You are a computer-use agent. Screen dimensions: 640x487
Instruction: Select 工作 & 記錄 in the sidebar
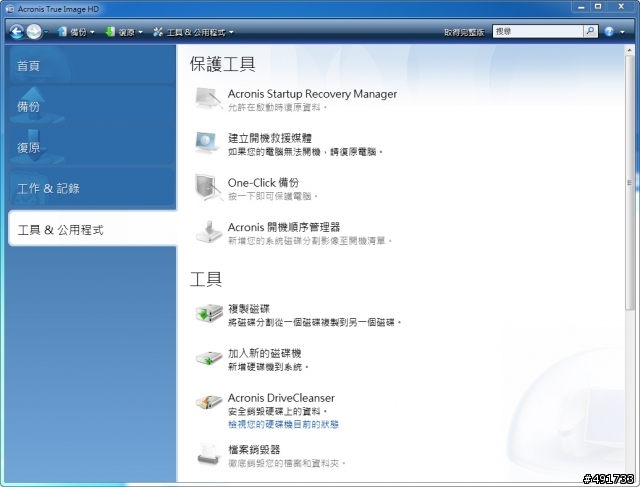coord(92,187)
